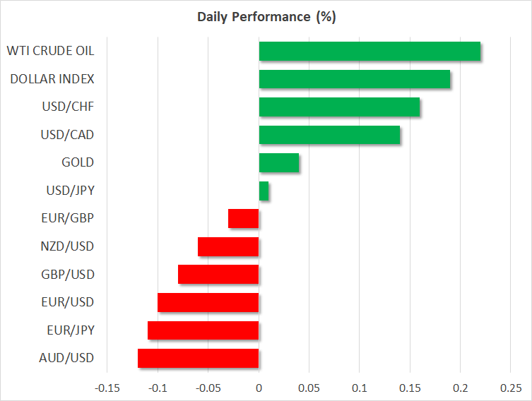This screenshot has width=532, height=401.
Task: Click the 0.25 tick on the horizontal axis
Action: pyautogui.click(x=510, y=387)
